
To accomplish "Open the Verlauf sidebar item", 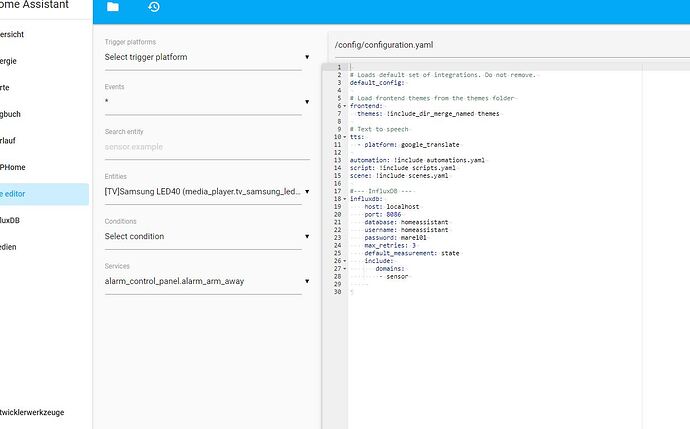I will [44, 141].
